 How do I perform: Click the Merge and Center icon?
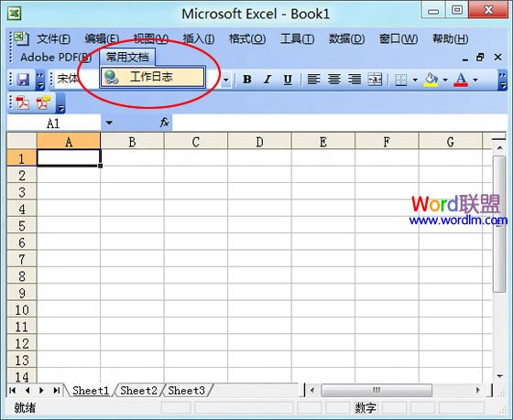coord(375,79)
